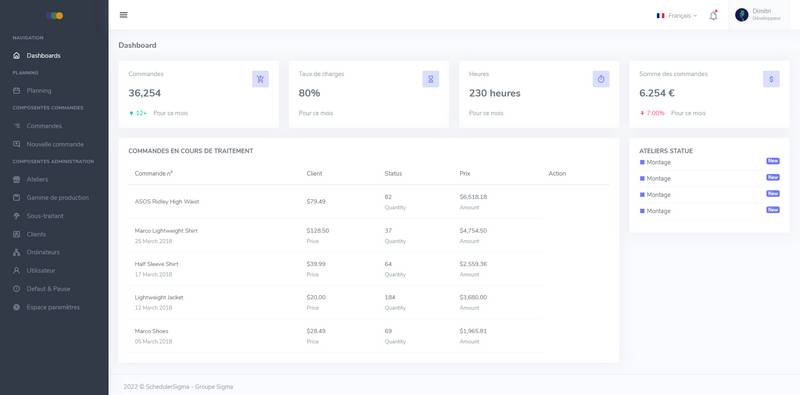Click the Somme des commandes dollar icon
The height and width of the screenshot is (395, 800).
[771, 79]
